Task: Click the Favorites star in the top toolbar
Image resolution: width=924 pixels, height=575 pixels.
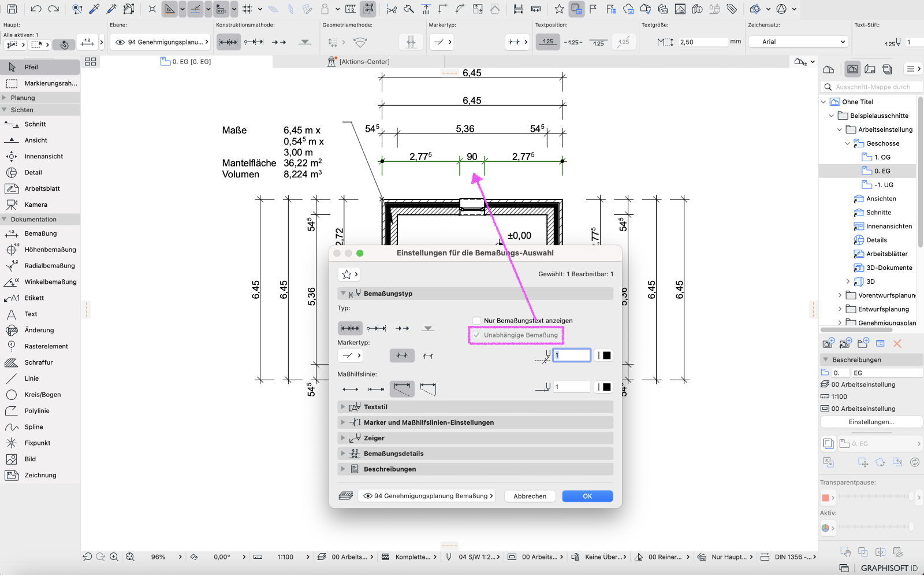Action: coord(559,9)
